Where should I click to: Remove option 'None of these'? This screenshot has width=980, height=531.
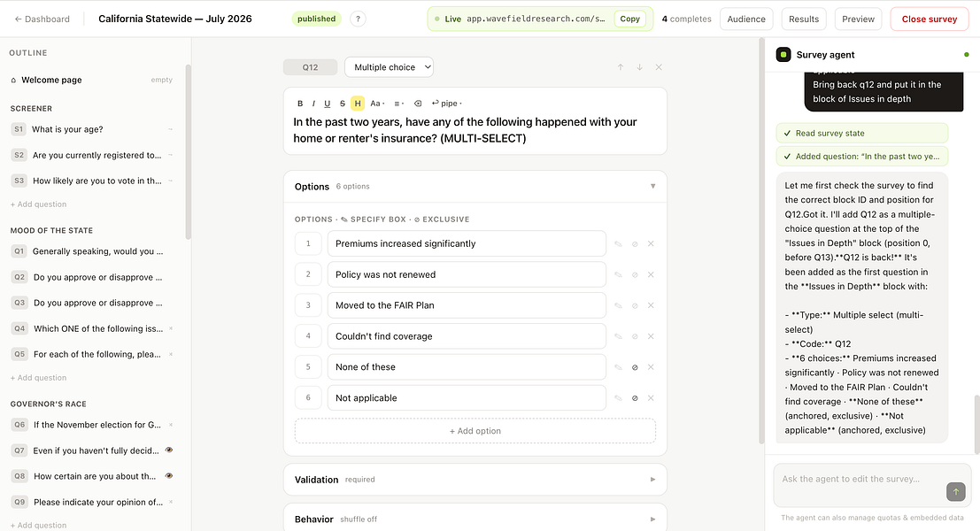[x=651, y=367]
